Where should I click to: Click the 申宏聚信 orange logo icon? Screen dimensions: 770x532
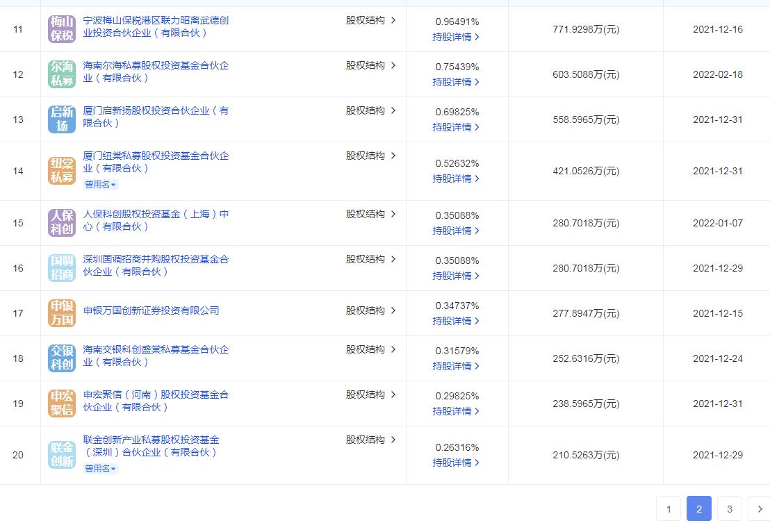click(62, 404)
